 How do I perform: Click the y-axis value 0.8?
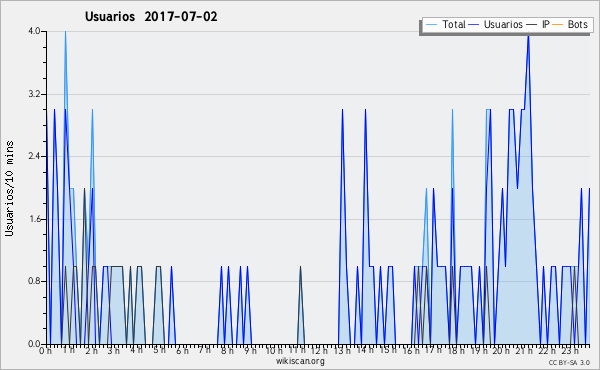coord(34,282)
